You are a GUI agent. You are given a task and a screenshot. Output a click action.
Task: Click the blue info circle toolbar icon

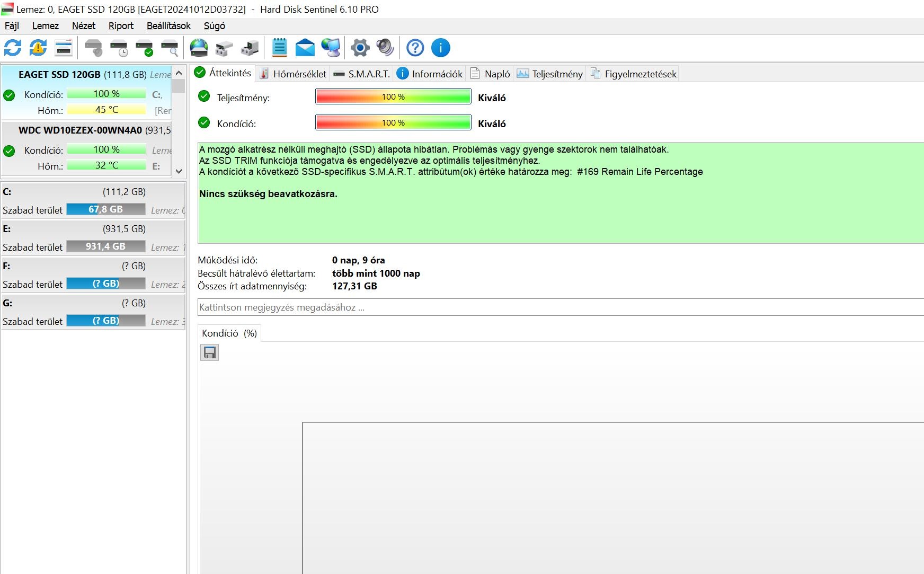click(441, 48)
